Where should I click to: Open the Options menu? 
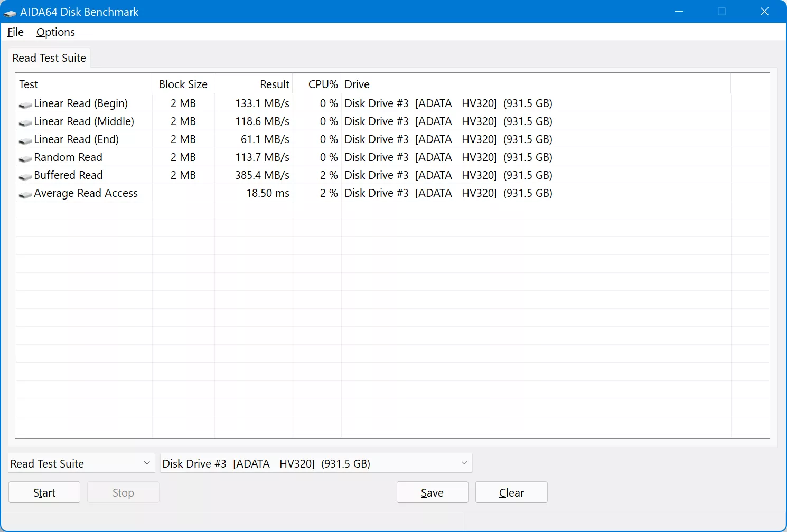pyautogui.click(x=55, y=32)
